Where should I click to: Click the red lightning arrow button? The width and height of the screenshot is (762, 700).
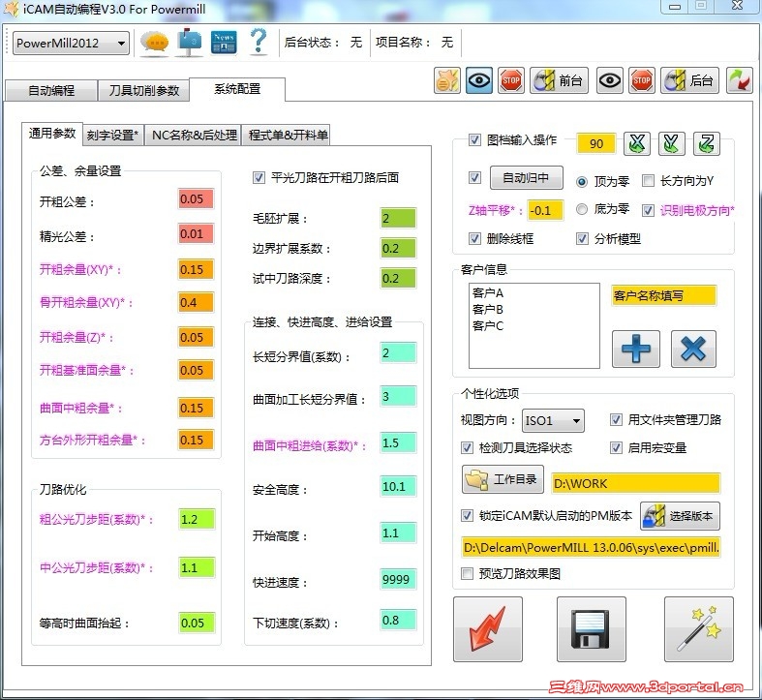(x=487, y=629)
